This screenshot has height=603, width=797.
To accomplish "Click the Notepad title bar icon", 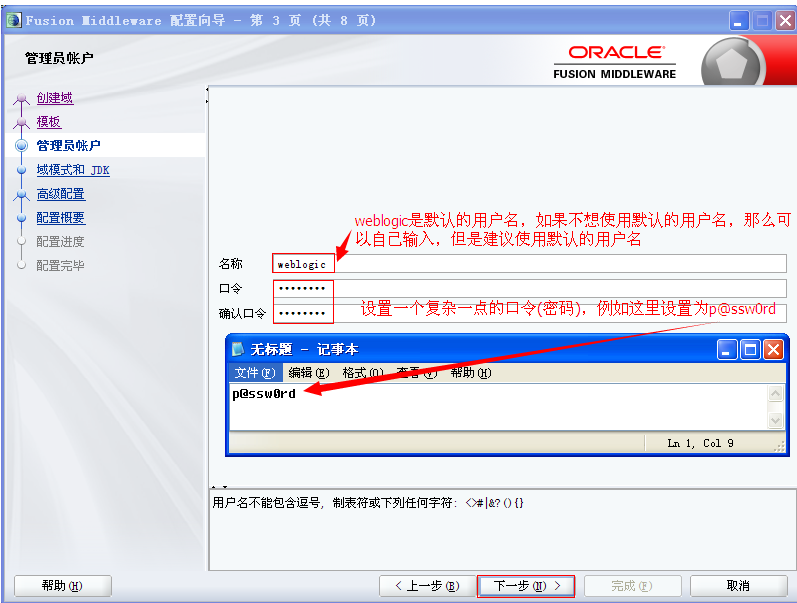I will (x=238, y=349).
